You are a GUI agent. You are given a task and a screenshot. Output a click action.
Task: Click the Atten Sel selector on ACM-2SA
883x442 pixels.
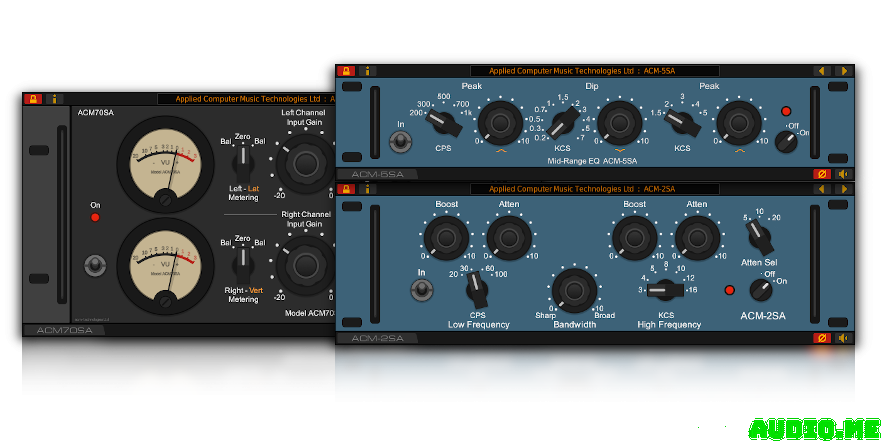pos(759,237)
